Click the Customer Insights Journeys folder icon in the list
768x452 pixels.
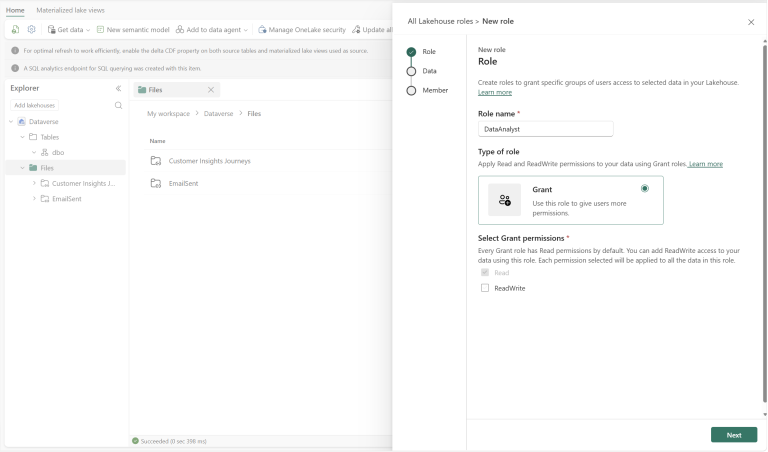156,161
